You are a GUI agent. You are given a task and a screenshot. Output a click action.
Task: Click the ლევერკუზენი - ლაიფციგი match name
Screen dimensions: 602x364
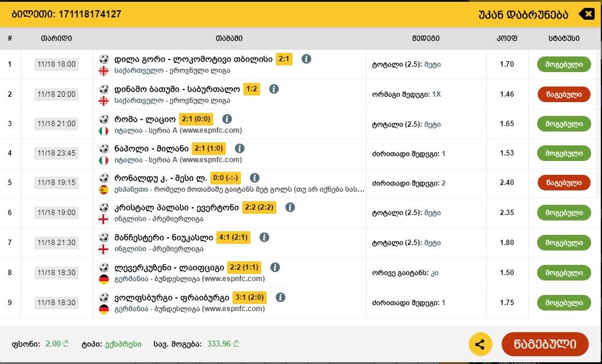(x=169, y=268)
